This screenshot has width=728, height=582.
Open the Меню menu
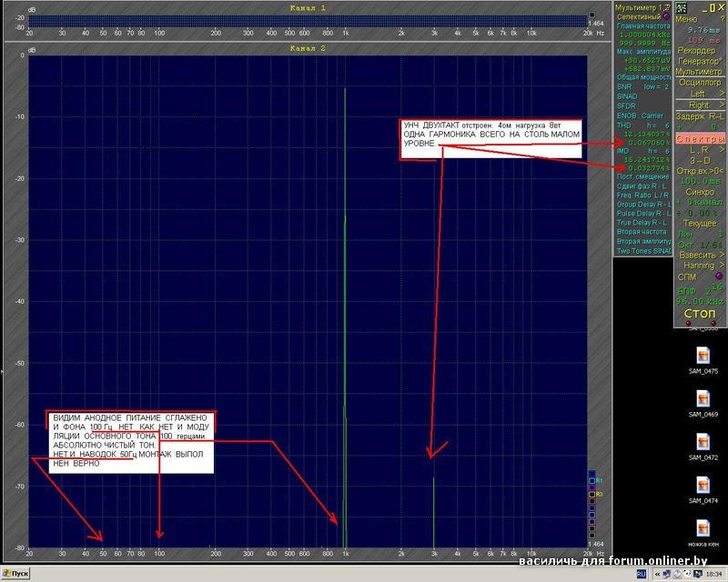[688, 18]
